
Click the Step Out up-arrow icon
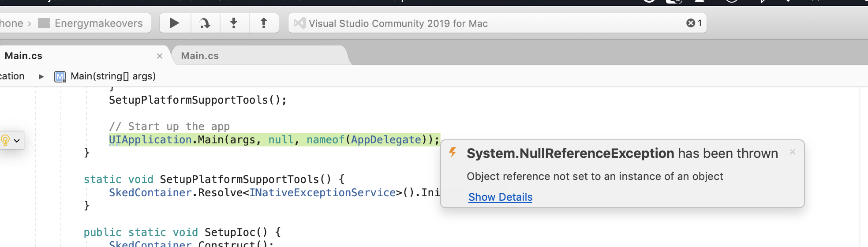click(x=264, y=23)
